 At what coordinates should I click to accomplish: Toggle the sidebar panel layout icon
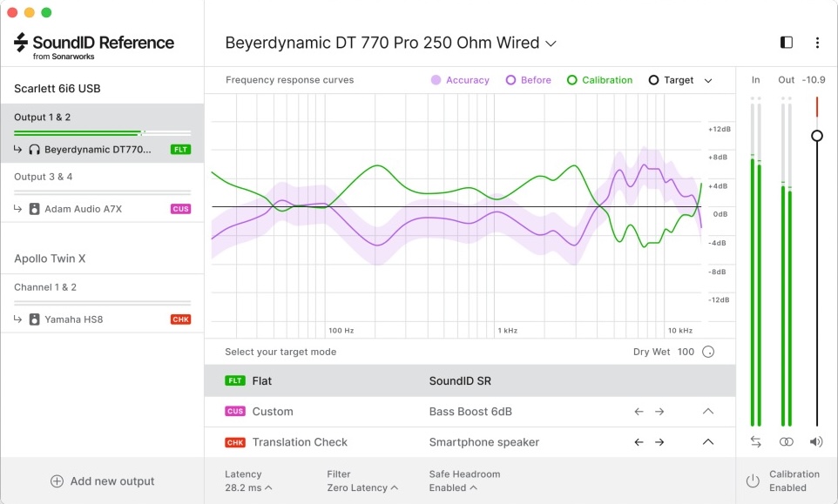coord(787,43)
